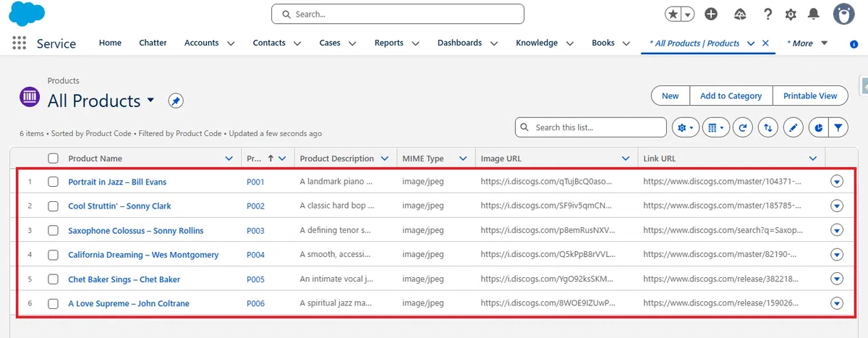This screenshot has width=868, height=338.
Task: Click the info icon beside More
Action: (x=854, y=44)
